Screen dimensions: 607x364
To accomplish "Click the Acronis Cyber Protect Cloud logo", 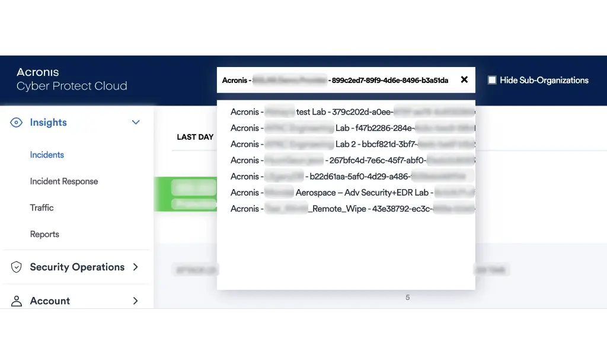I will (x=72, y=79).
